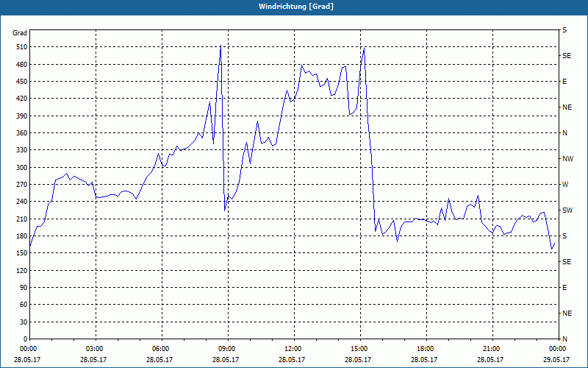Select the 480 value on the degree axis

pyautogui.click(x=22, y=65)
